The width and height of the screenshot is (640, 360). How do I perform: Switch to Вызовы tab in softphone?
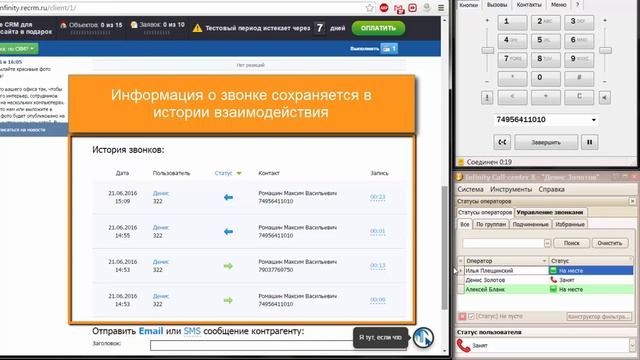pyautogui.click(x=497, y=5)
